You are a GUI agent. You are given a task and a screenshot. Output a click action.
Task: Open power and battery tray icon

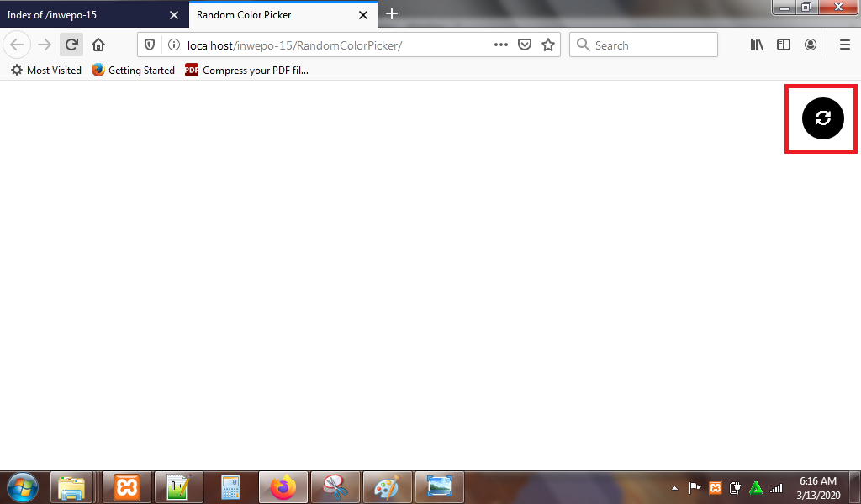pyautogui.click(x=735, y=487)
